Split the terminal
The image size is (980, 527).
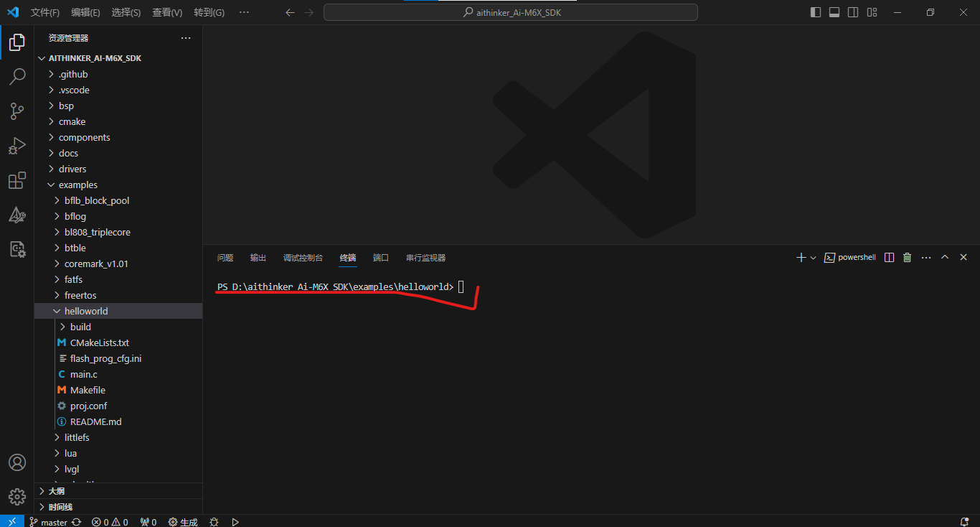coord(889,257)
